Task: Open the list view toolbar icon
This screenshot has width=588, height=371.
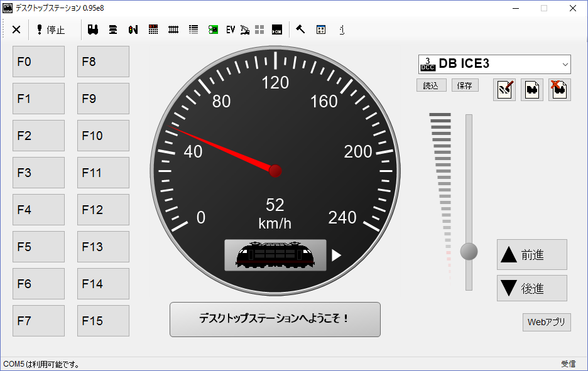Action: tap(193, 30)
